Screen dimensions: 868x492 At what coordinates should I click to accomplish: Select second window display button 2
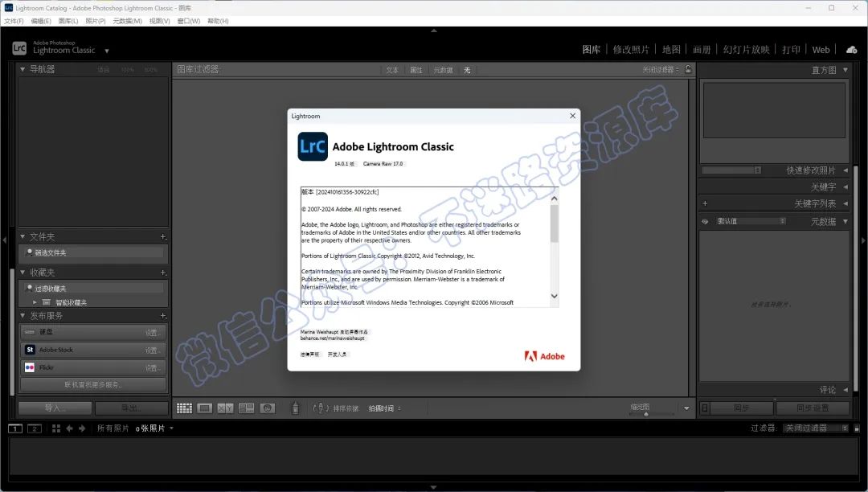click(x=35, y=428)
